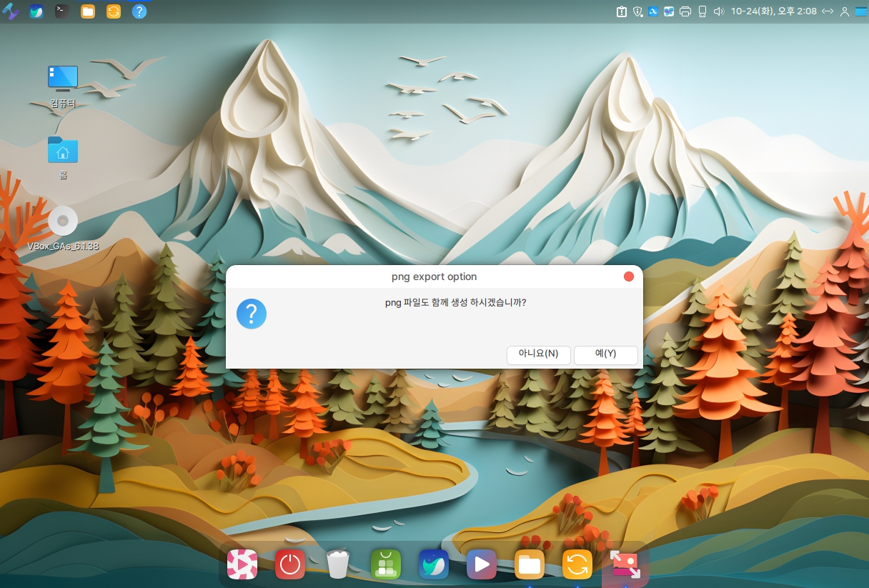The width and height of the screenshot is (869, 588).
Task: Launch the media player with play triangle in the dock
Action: coord(481,565)
